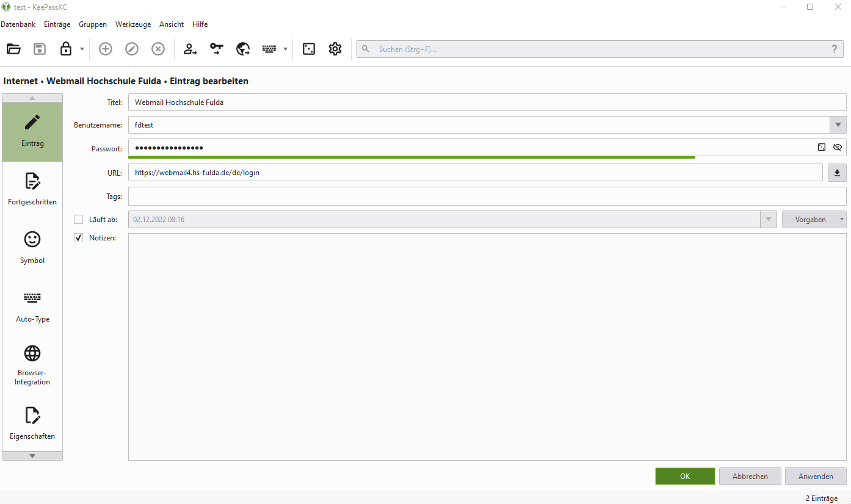Uncheck the Notizen checkbox
This screenshot has width=851, height=504.
[78, 238]
